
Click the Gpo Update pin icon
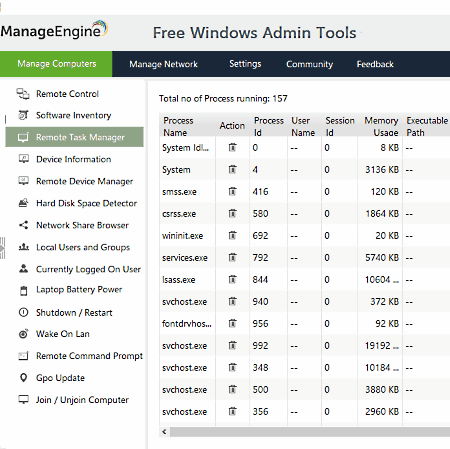coord(23,378)
